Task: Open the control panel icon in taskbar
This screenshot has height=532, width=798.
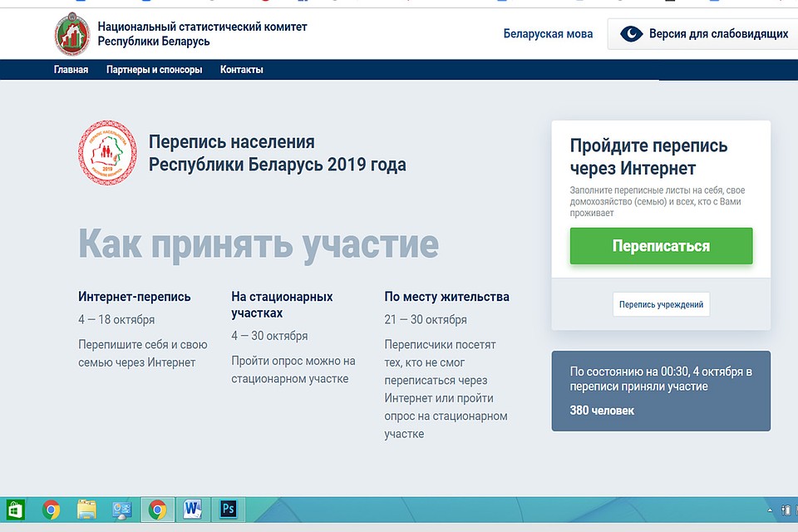Action: (122, 510)
